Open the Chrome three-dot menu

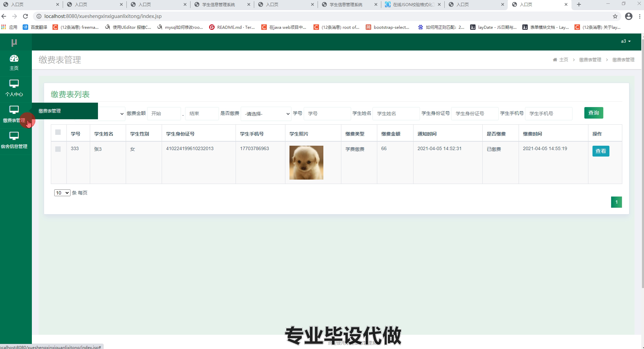coord(640,16)
